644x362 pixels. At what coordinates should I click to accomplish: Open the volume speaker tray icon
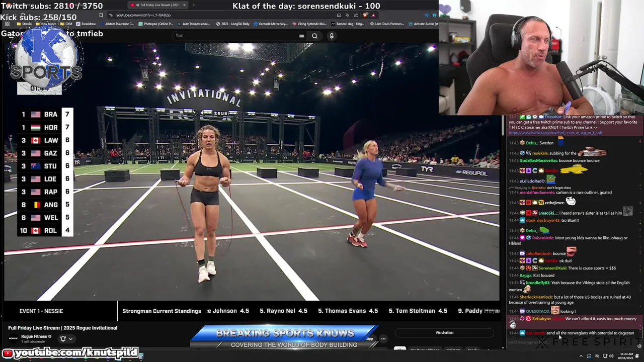tap(611, 356)
